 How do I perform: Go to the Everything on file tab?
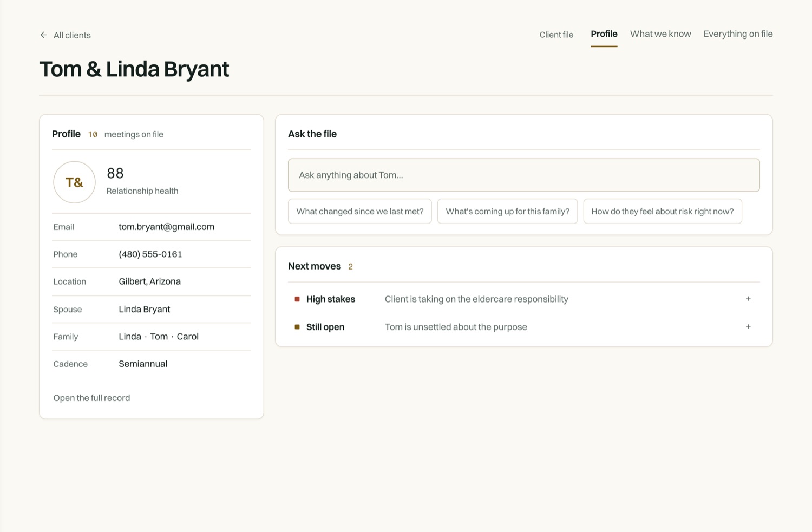coord(738,34)
